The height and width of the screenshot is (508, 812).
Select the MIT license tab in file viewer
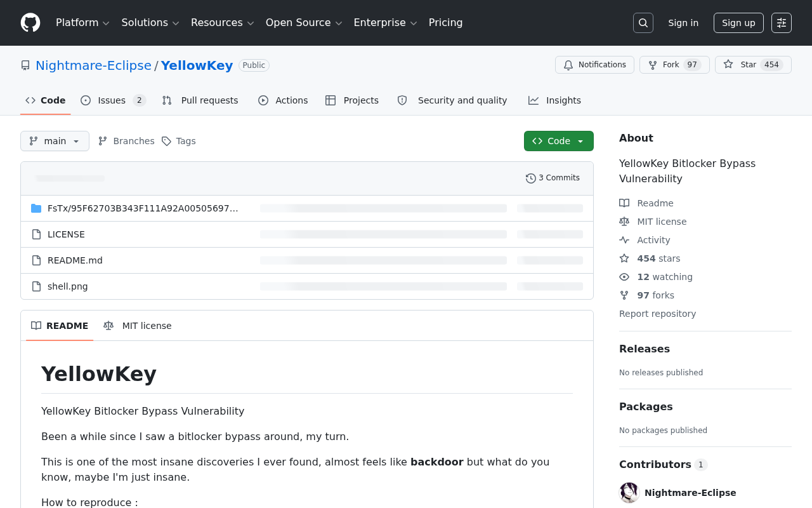(138, 326)
